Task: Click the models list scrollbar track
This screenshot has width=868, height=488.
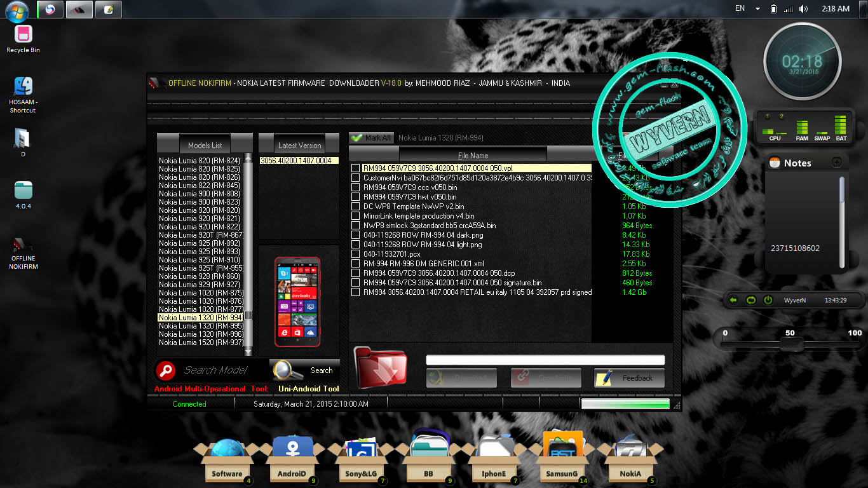Action: (248, 254)
